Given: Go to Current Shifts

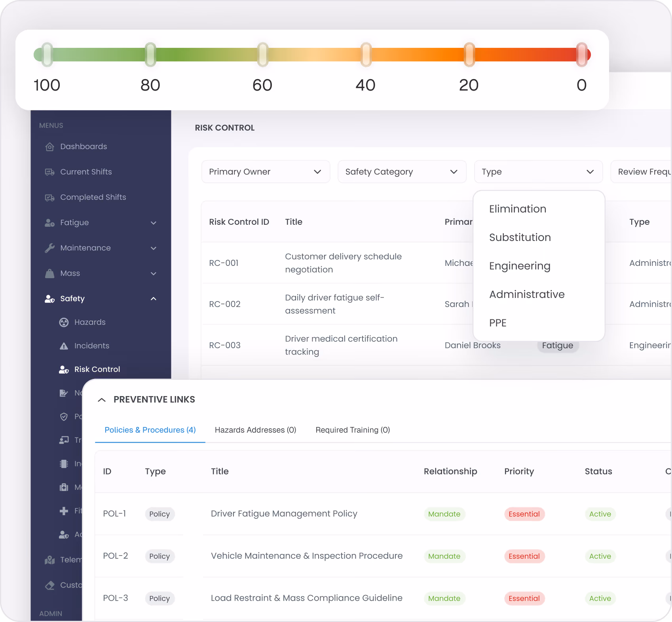Looking at the screenshot, I should pyautogui.click(x=86, y=172).
